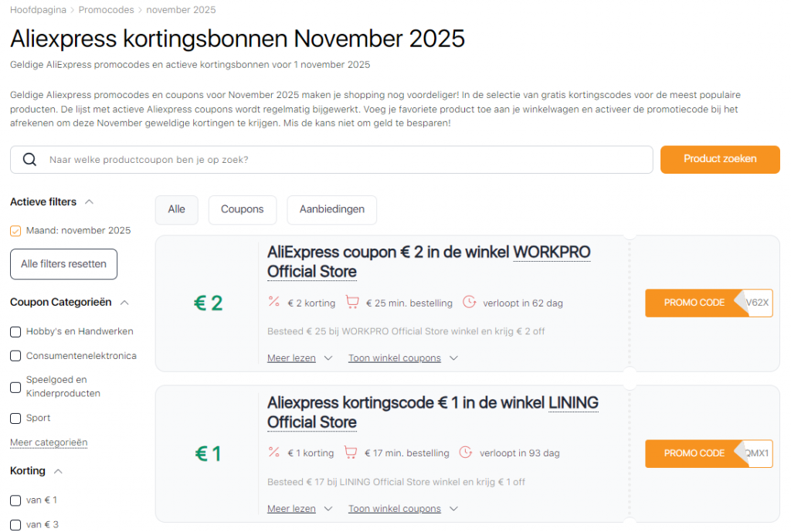Check the Hobby's en Handwerken category
Screen dimensions: 791x532
15,332
